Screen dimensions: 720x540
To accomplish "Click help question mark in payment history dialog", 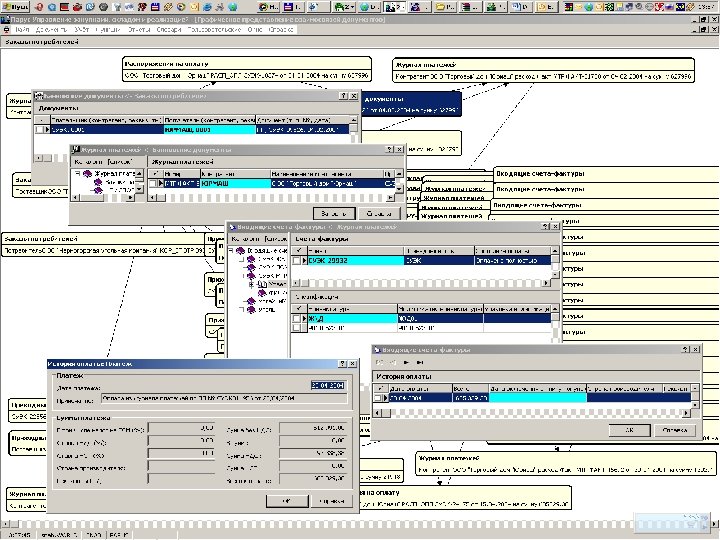I will click(x=343, y=364).
